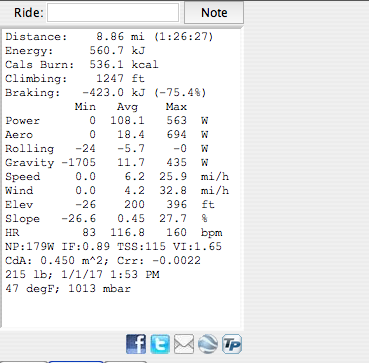Tweet ride via Twitter icon
Screen dimensions: 369x363
coord(160,344)
